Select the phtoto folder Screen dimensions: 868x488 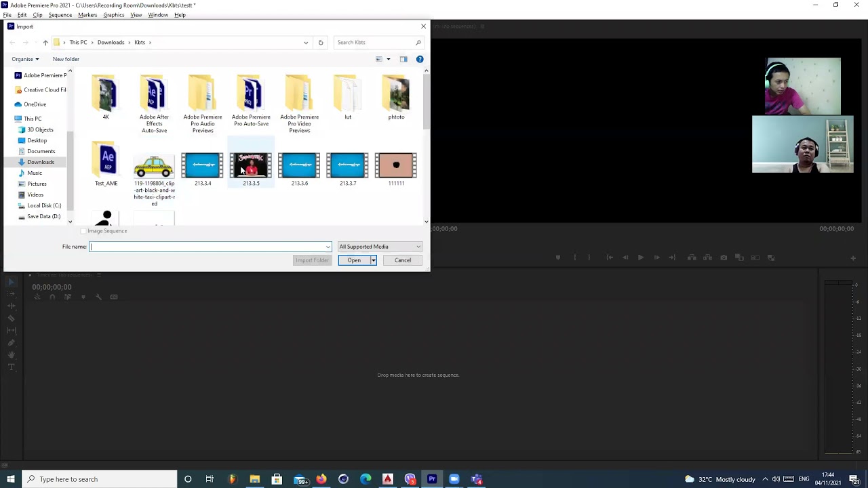[x=396, y=98]
